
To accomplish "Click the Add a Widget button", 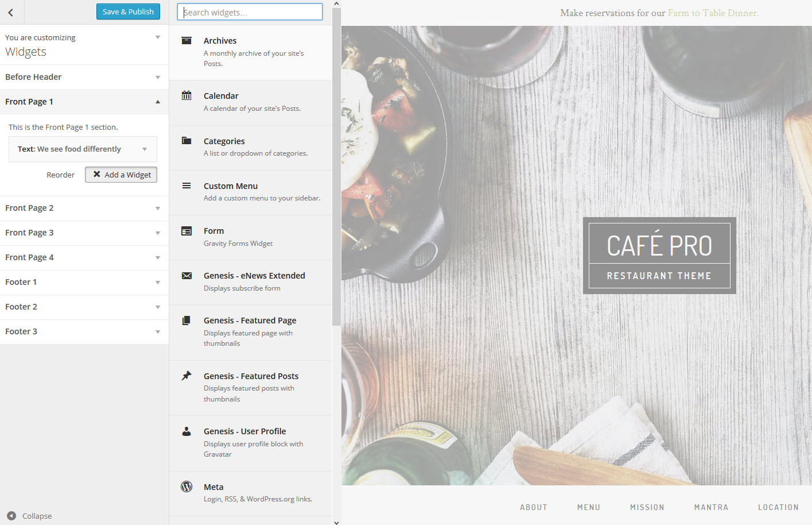I will [x=121, y=175].
